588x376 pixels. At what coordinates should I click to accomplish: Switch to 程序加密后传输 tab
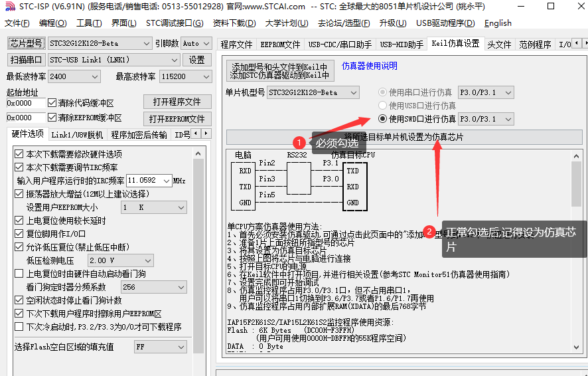(x=139, y=135)
